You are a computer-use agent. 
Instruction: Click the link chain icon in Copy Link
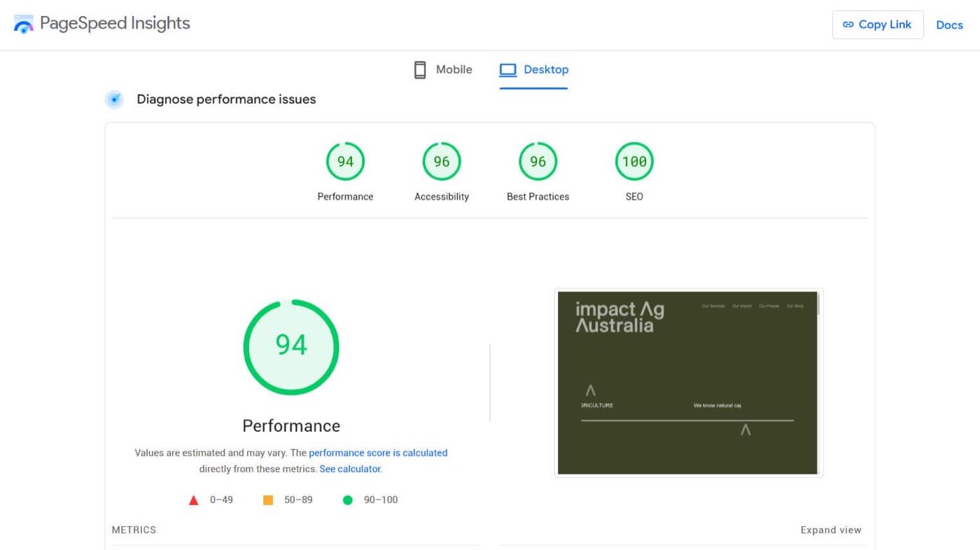point(848,25)
